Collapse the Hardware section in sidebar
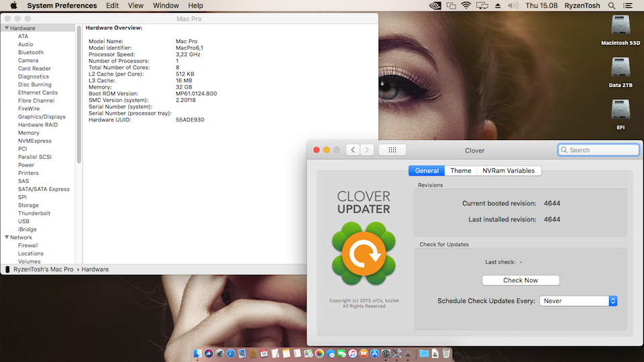 7,28
